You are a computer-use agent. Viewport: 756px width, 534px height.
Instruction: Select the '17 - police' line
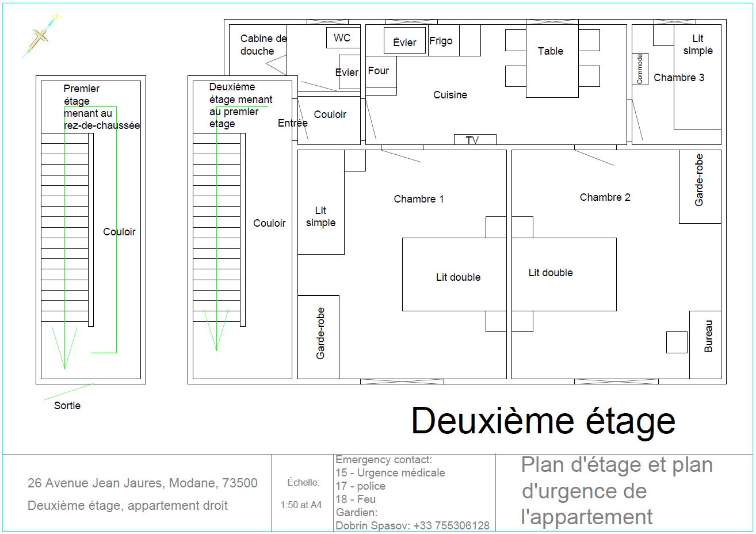point(360,486)
